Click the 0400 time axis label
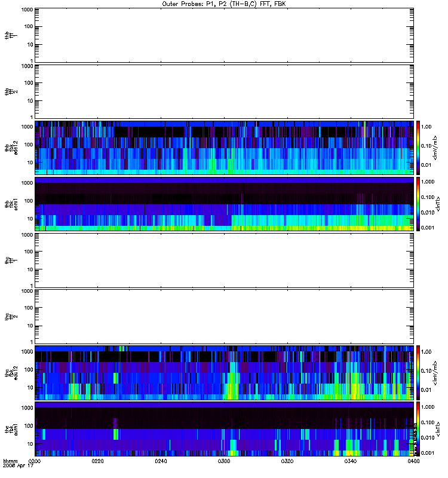This screenshot has width=448, height=478. point(413,461)
